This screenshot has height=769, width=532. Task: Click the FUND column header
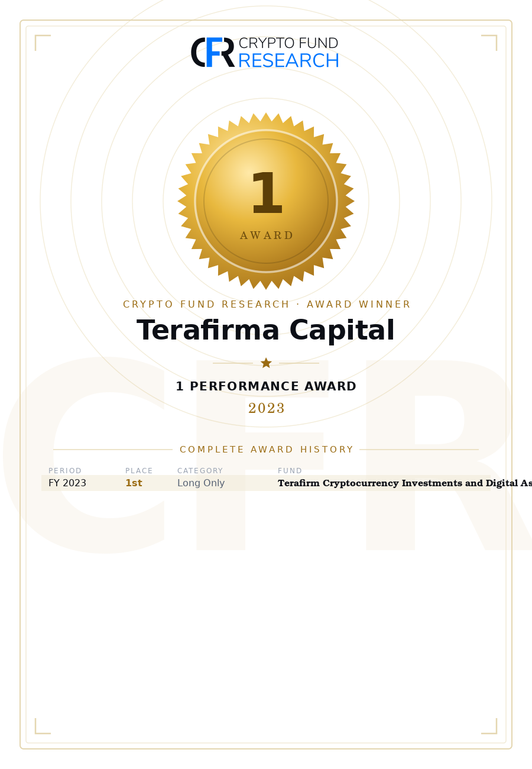(290, 471)
